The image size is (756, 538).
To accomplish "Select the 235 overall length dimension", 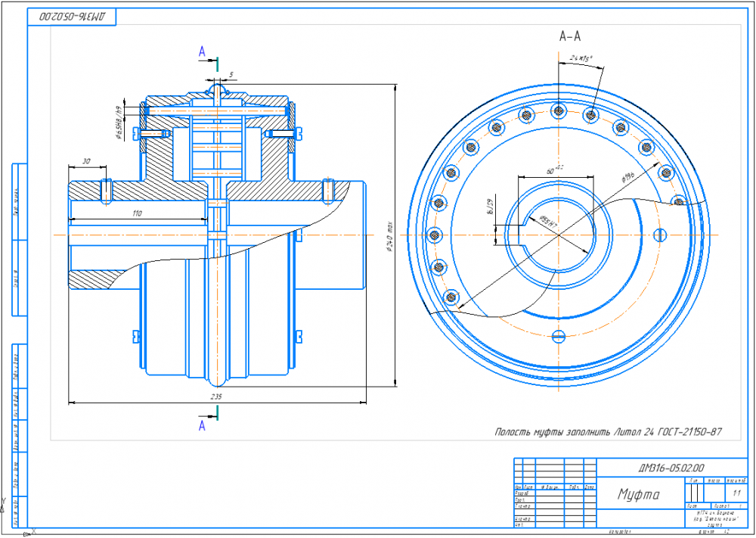I will pyautogui.click(x=216, y=396).
